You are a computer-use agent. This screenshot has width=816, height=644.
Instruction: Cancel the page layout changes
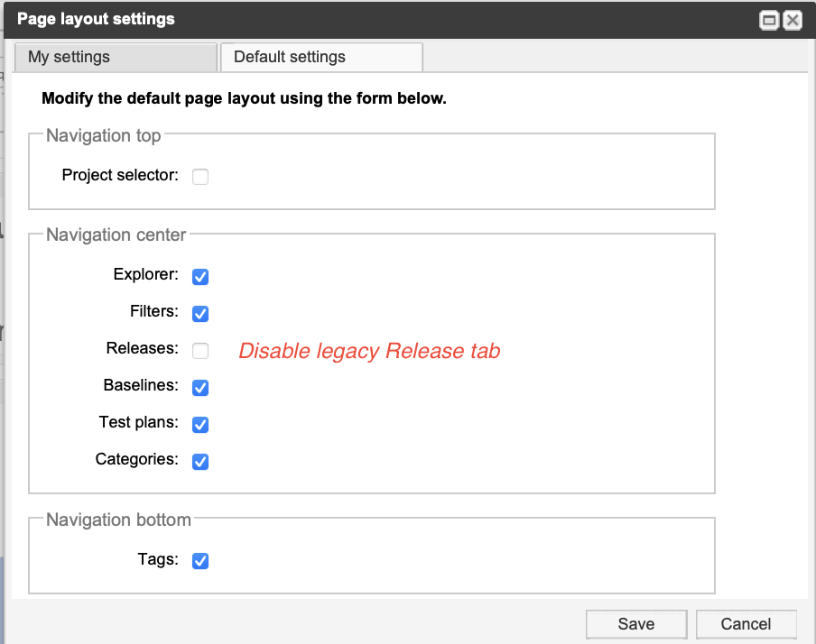pos(746,624)
